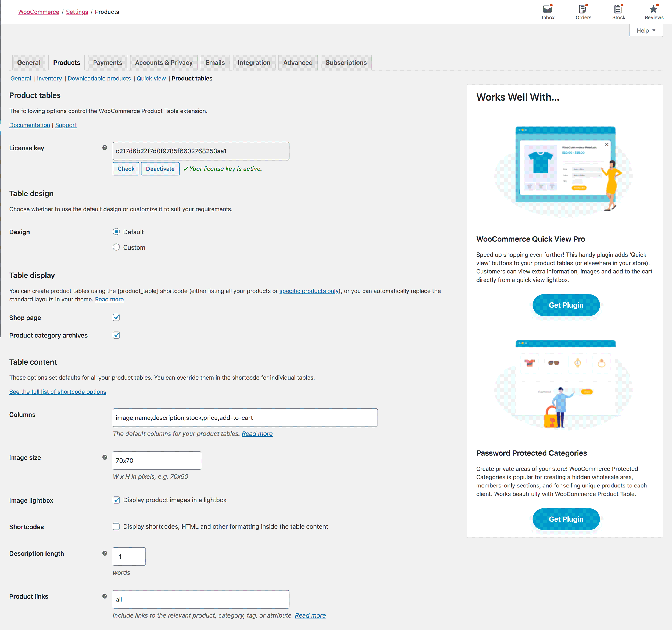Expand the Help dropdown
Viewport: 672px width, 630px height.
tap(646, 30)
